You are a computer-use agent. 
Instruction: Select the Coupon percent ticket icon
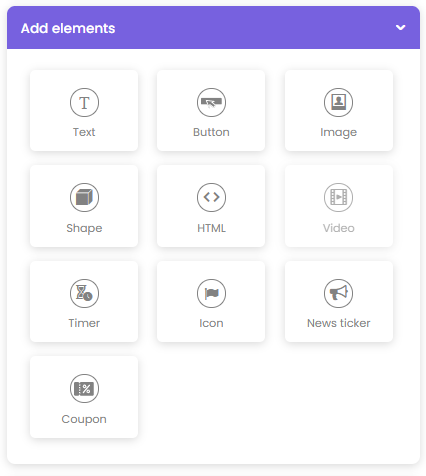point(84,388)
